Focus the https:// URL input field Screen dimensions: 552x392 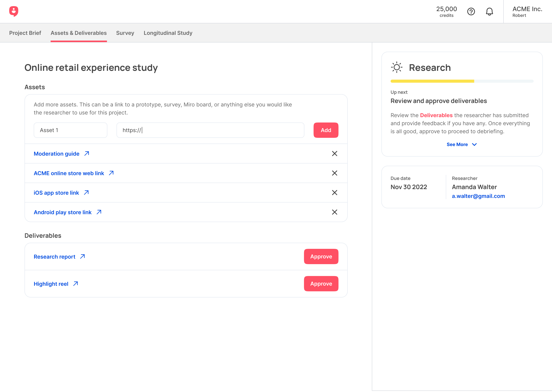point(210,130)
